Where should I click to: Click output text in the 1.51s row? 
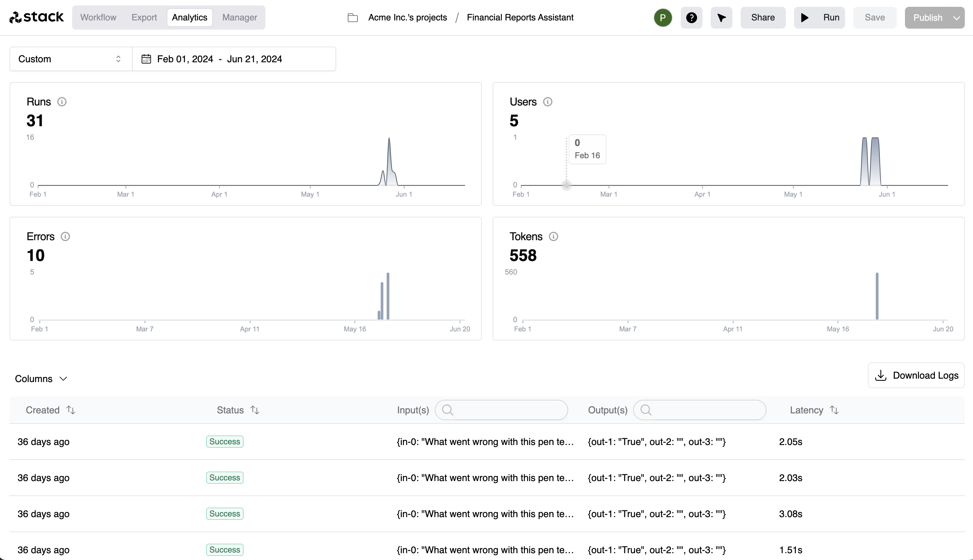[657, 550]
